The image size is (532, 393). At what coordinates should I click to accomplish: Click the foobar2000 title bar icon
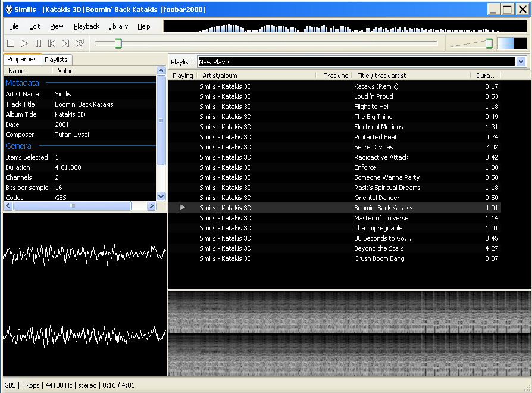tap(8, 9)
